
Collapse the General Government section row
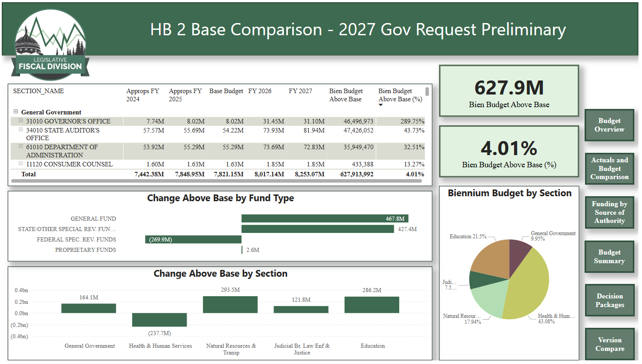16,112
